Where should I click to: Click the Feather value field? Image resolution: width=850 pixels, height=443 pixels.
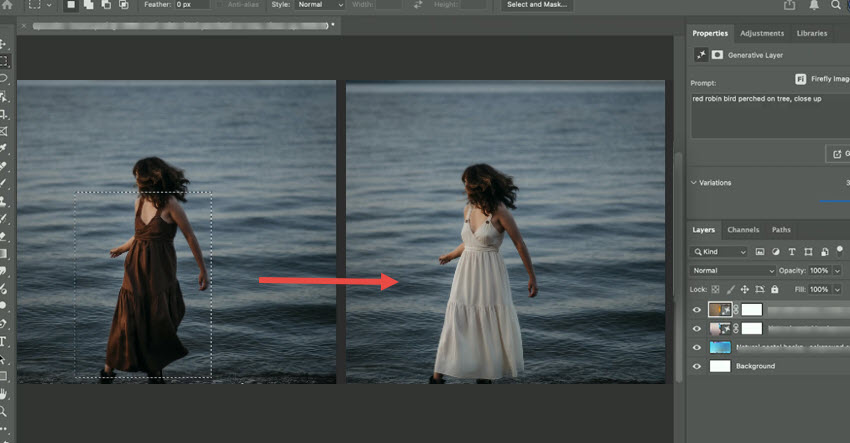tap(192, 4)
